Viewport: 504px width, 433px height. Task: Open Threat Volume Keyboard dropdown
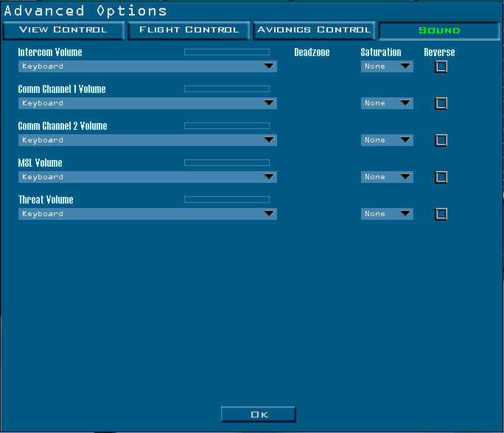(x=147, y=214)
